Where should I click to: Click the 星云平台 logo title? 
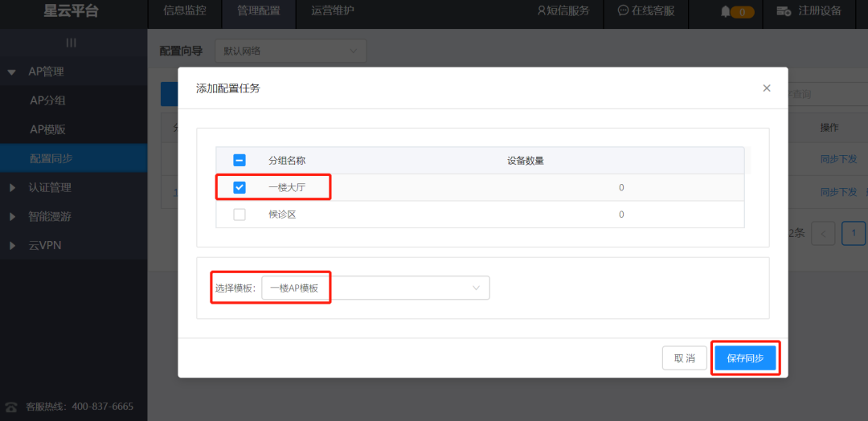[71, 11]
